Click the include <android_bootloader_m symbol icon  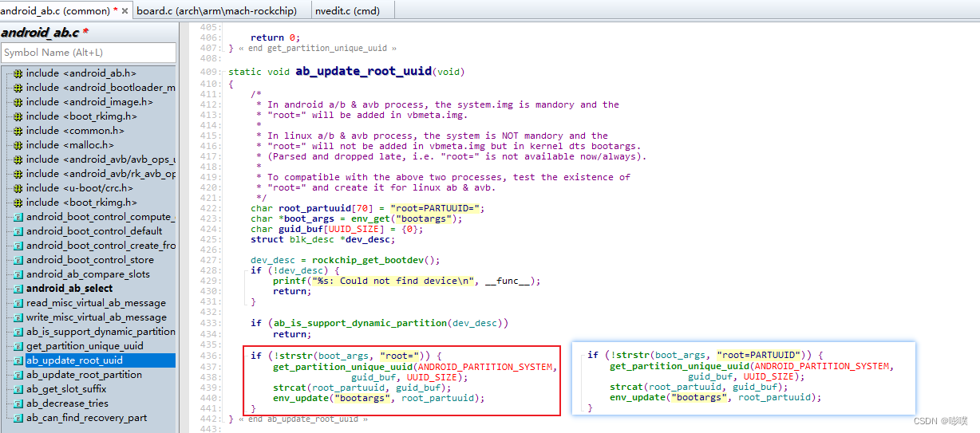point(18,88)
